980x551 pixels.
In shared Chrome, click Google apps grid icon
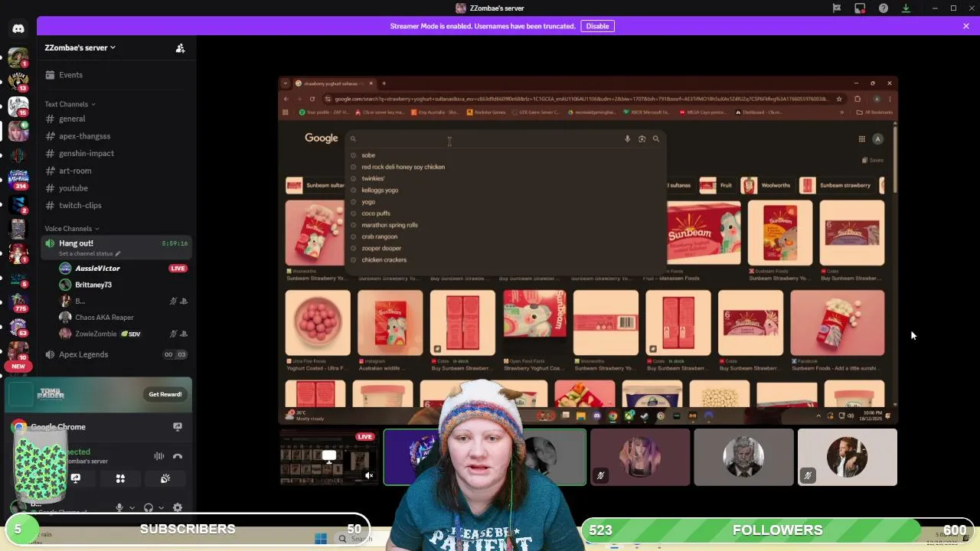861,139
